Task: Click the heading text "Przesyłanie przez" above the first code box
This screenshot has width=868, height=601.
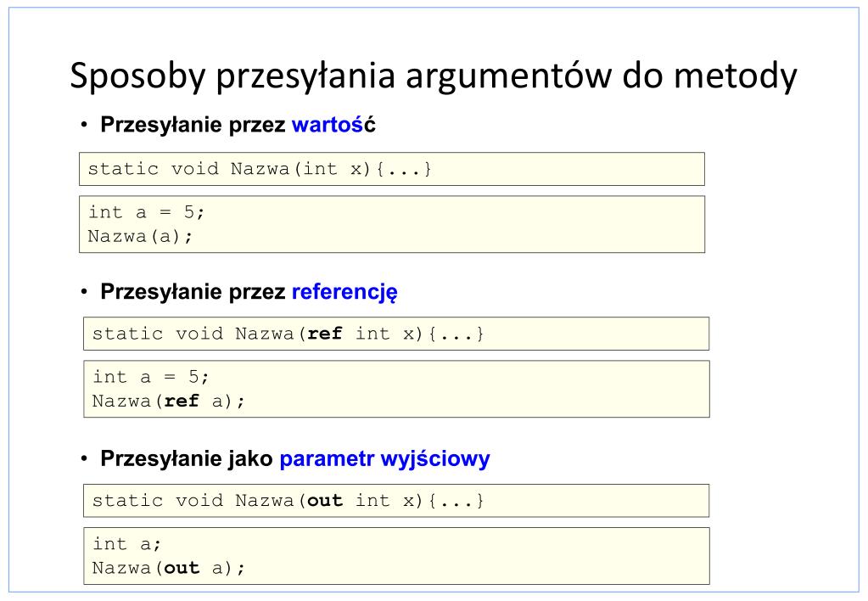Action: coord(193,125)
